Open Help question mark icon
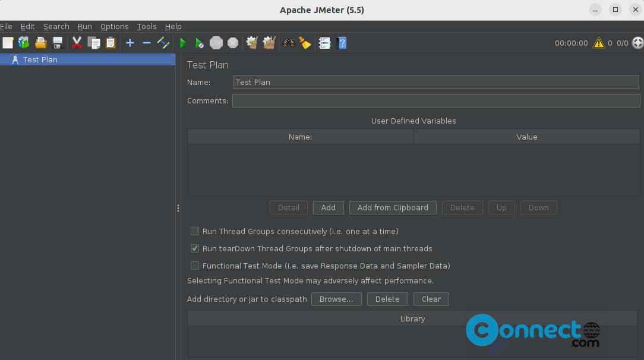The width and height of the screenshot is (644, 360). click(342, 43)
